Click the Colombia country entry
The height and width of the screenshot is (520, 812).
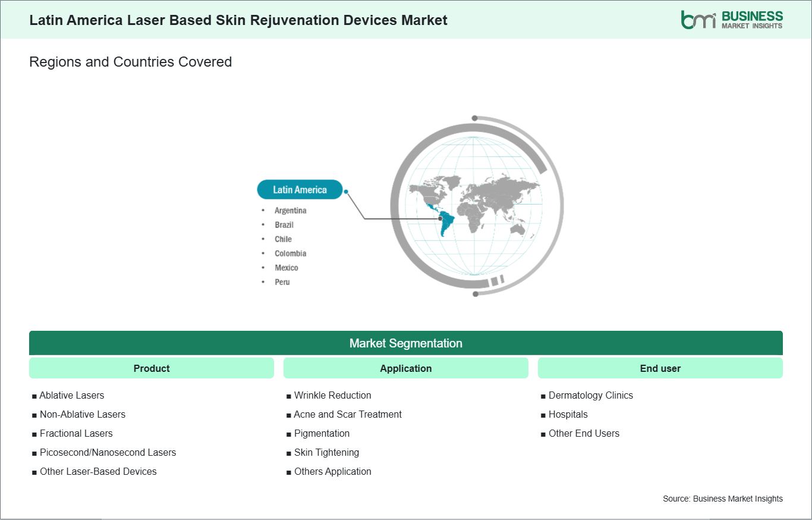click(290, 253)
